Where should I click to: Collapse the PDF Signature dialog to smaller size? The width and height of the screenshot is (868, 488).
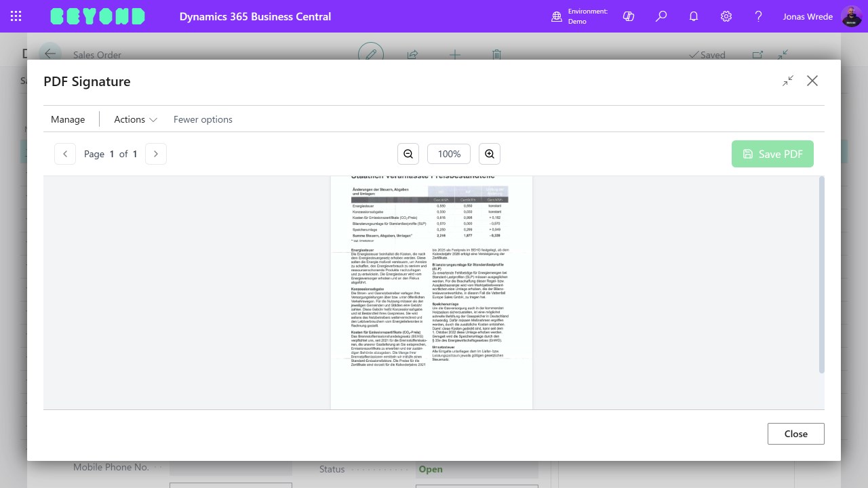[x=787, y=81]
